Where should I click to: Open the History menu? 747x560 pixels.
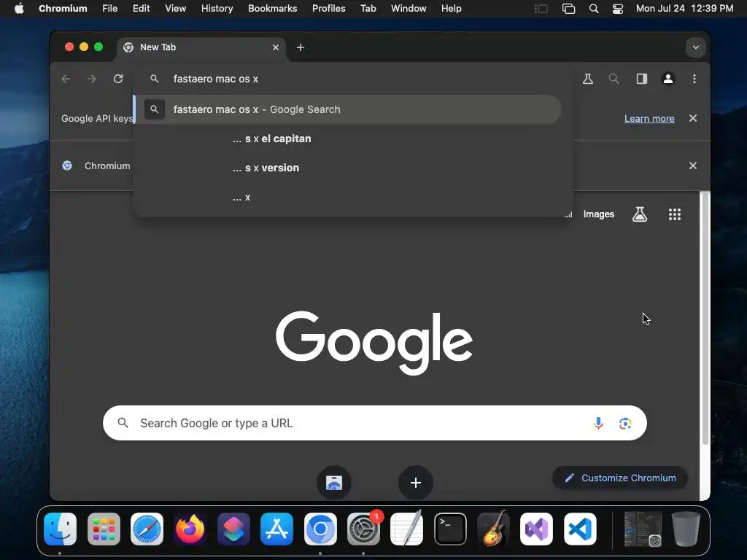pos(217,9)
